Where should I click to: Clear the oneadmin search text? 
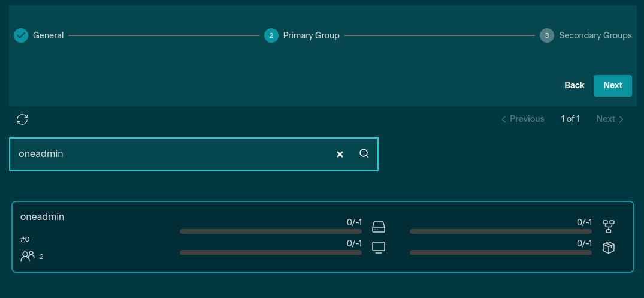coord(340,154)
